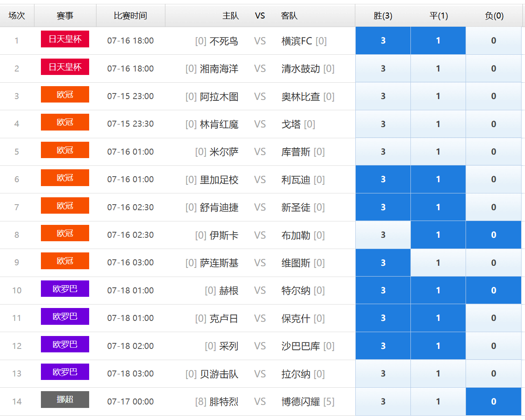Viewport: 525px width, 420px height.
Task: Open home team 湘南海洋
Action: point(219,69)
